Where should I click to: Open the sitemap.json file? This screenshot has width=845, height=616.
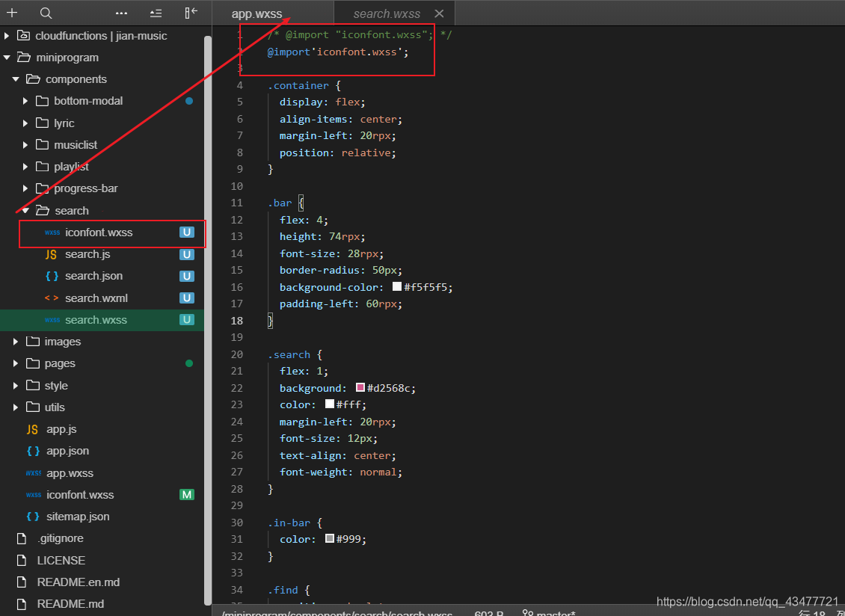click(x=78, y=517)
